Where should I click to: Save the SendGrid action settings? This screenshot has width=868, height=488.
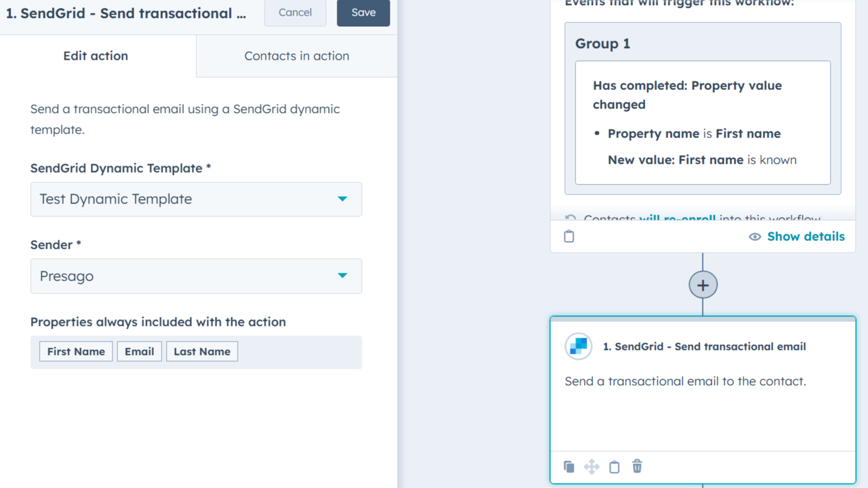point(363,13)
